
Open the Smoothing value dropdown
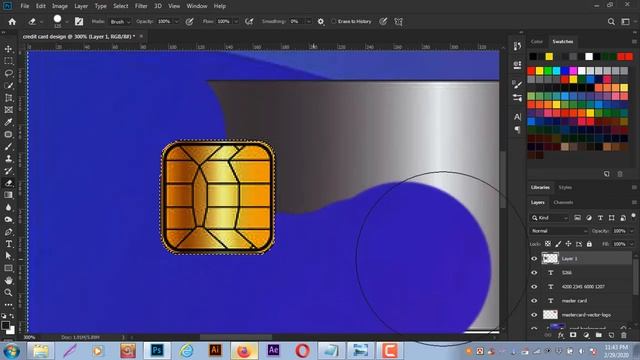click(x=309, y=22)
